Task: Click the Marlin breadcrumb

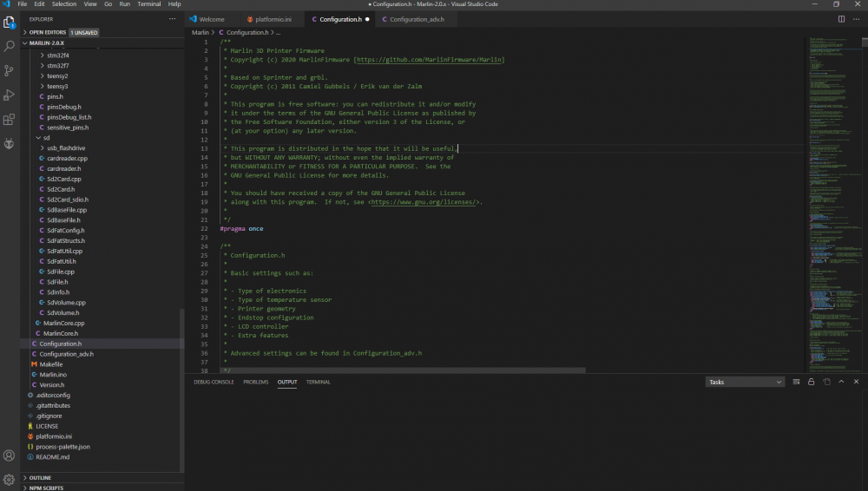Action: [201, 32]
